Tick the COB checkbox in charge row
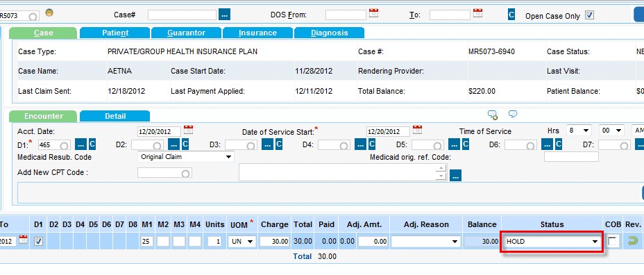 pos(613,241)
